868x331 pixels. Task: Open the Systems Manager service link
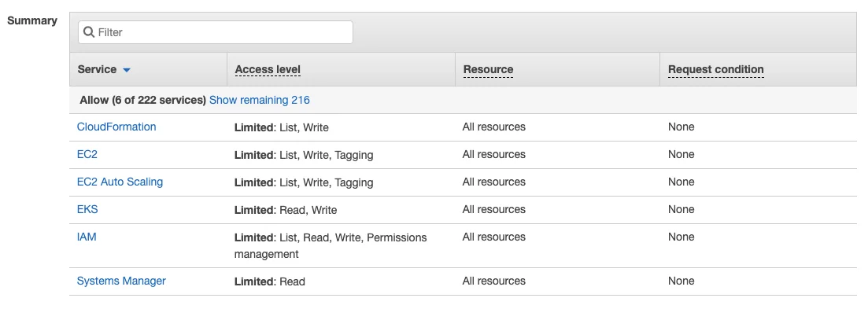pos(121,281)
